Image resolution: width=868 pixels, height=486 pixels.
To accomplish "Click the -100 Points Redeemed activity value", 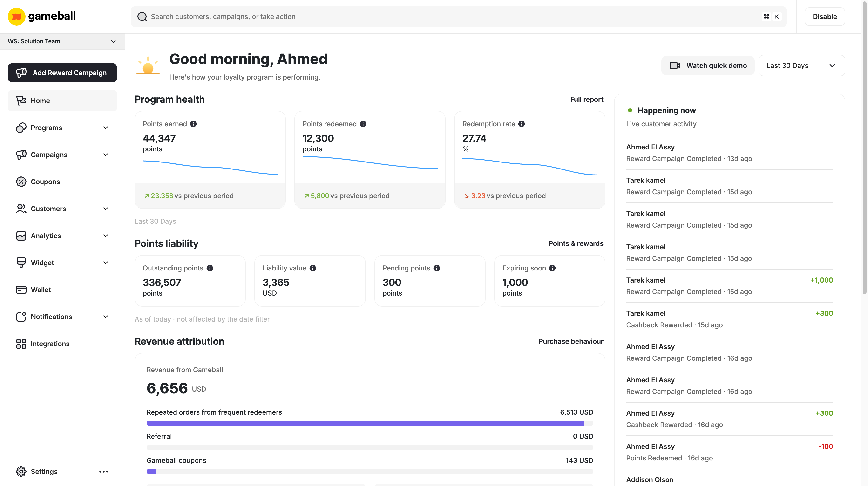I will (825, 446).
